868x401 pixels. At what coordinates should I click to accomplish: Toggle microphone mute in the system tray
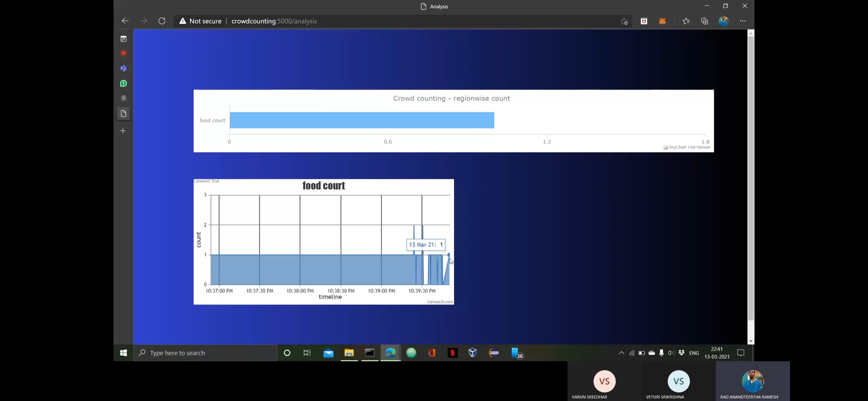[x=661, y=353]
